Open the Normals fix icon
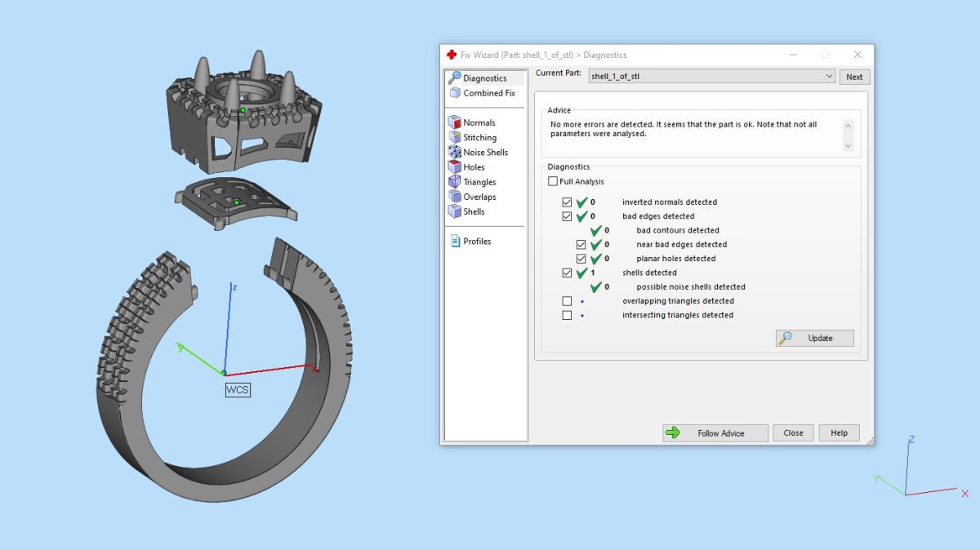Image resolution: width=980 pixels, height=550 pixels. [455, 122]
